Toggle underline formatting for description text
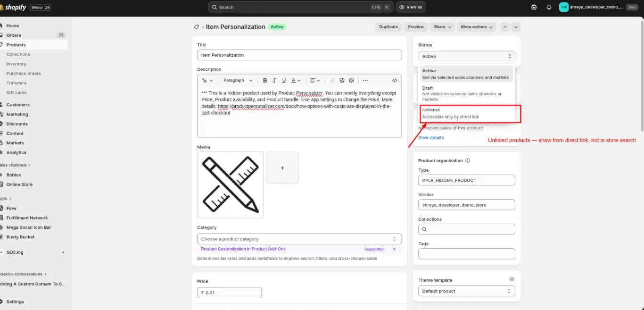 284,80
